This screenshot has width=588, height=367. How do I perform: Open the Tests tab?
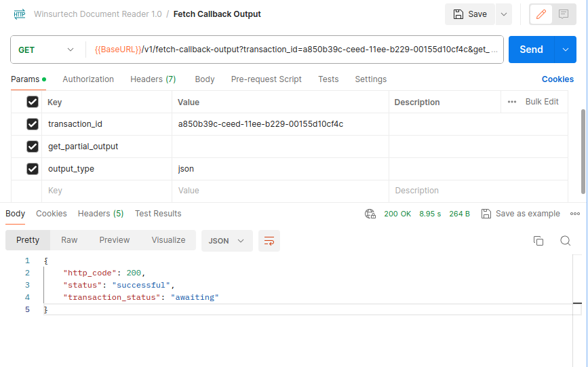click(328, 79)
